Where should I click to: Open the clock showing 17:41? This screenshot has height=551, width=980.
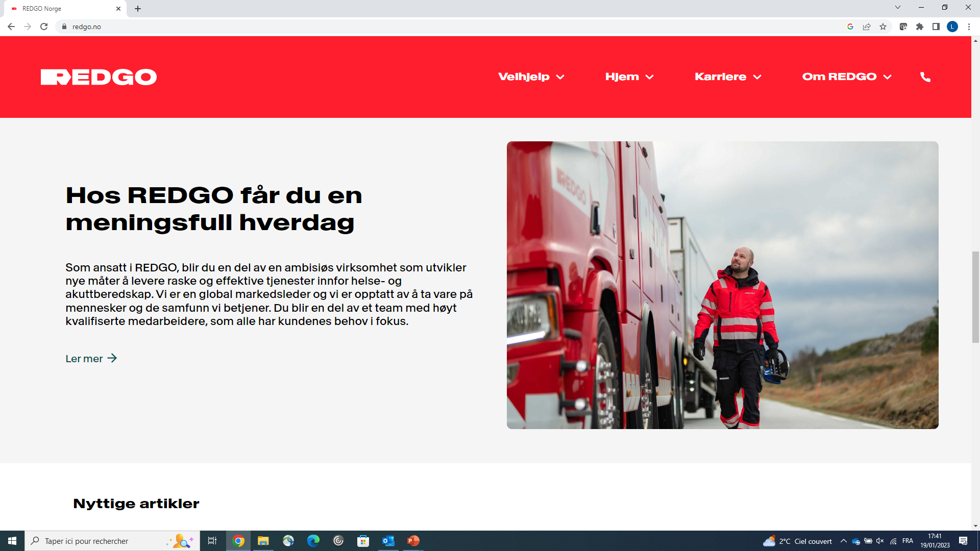point(935,541)
